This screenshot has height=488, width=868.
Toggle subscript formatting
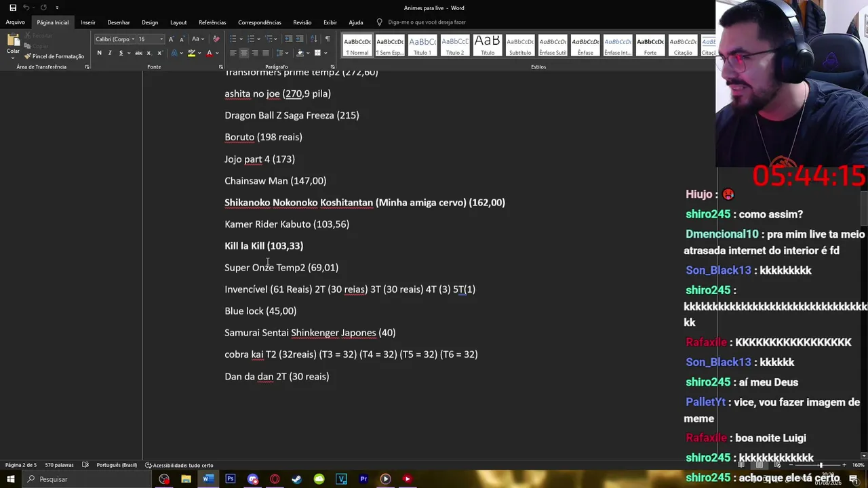coord(149,53)
